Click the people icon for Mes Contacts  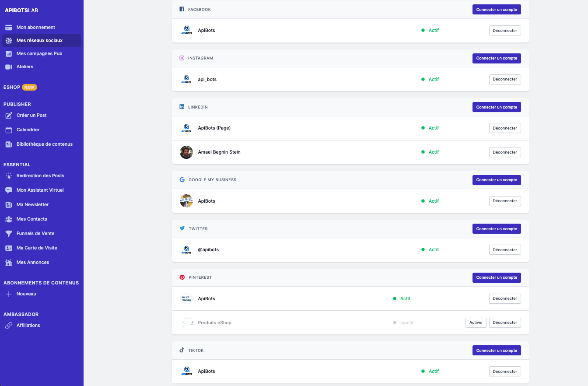click(x=9, y=219)
